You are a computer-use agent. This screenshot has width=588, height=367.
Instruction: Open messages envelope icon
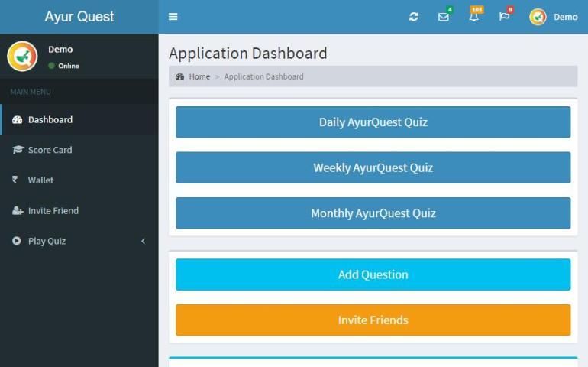(x=443, y=17)
